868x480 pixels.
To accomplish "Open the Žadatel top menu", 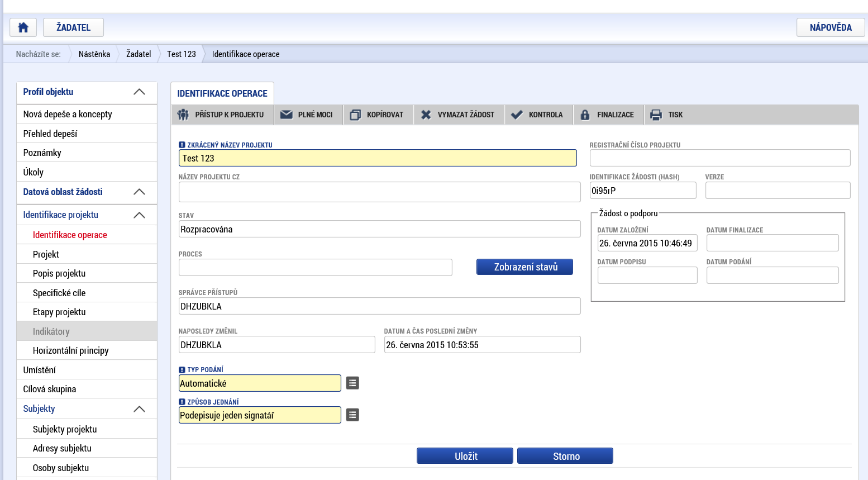I will click(x=74, y=27).
